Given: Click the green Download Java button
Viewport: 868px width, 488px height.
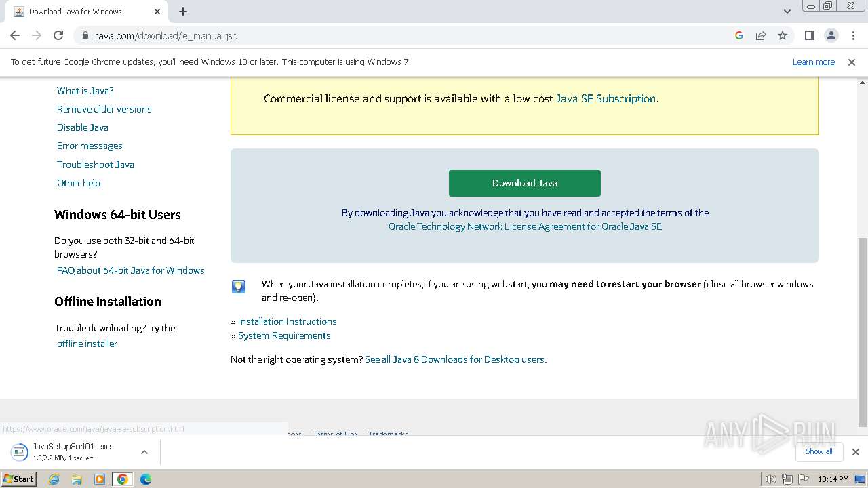Looking at the screenshot, I should tap(525, 183).
